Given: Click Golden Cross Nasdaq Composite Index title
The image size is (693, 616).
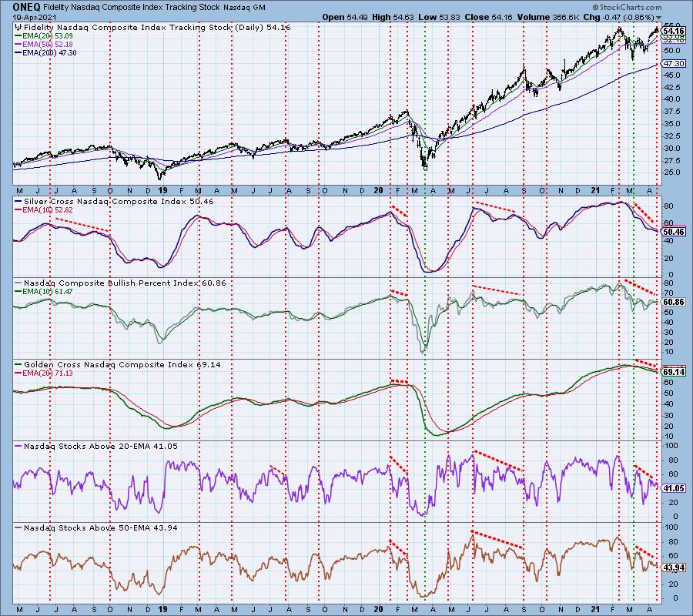Looking at the screenshot, I should pyautogui.click(x=118, y=364).
